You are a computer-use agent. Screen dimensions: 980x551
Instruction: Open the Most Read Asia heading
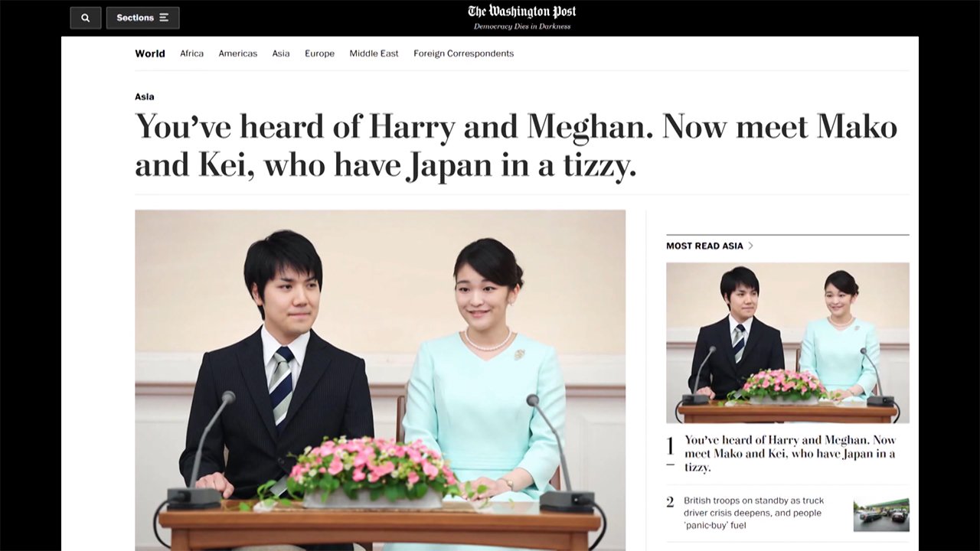click(704, 246)
